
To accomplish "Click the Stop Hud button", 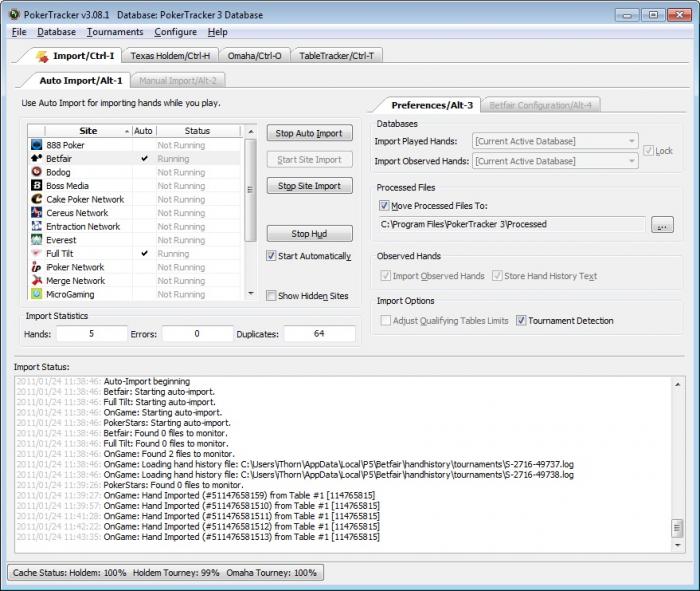I will coord(309,233).
